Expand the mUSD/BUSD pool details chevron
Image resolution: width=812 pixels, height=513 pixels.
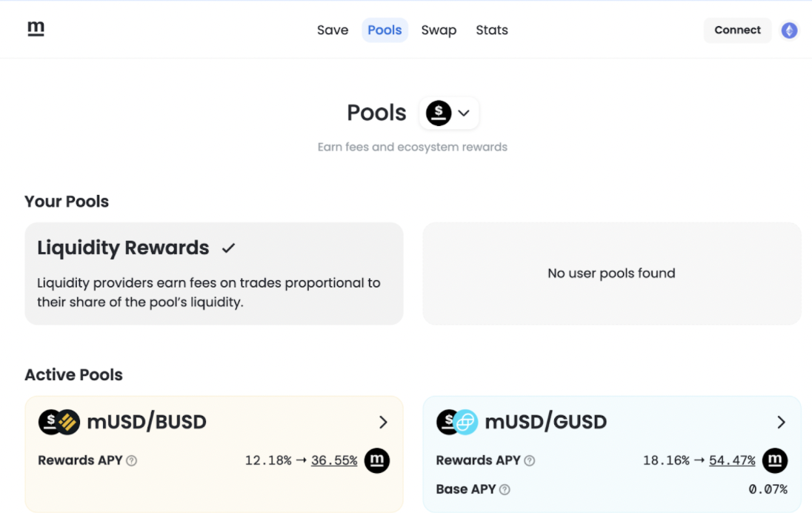point(384,422)
